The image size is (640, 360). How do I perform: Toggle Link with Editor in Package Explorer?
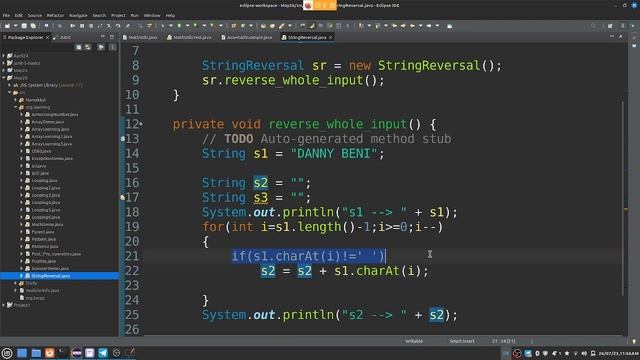[88, 47]
